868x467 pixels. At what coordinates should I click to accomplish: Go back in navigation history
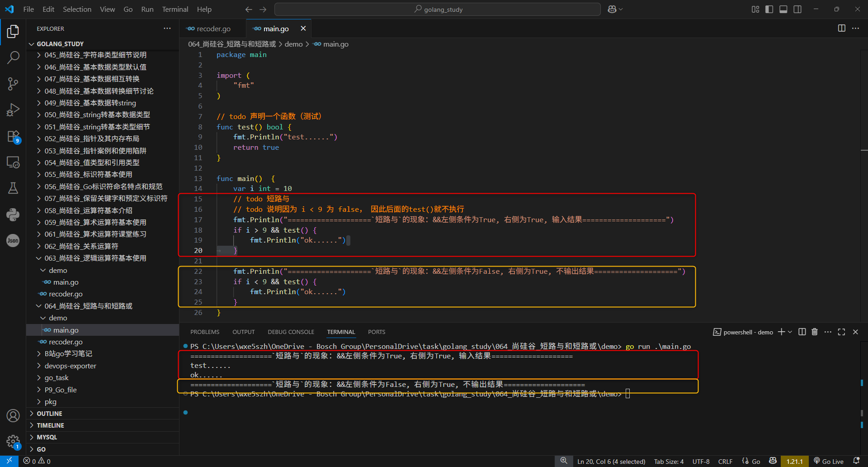tap(249, 9)
